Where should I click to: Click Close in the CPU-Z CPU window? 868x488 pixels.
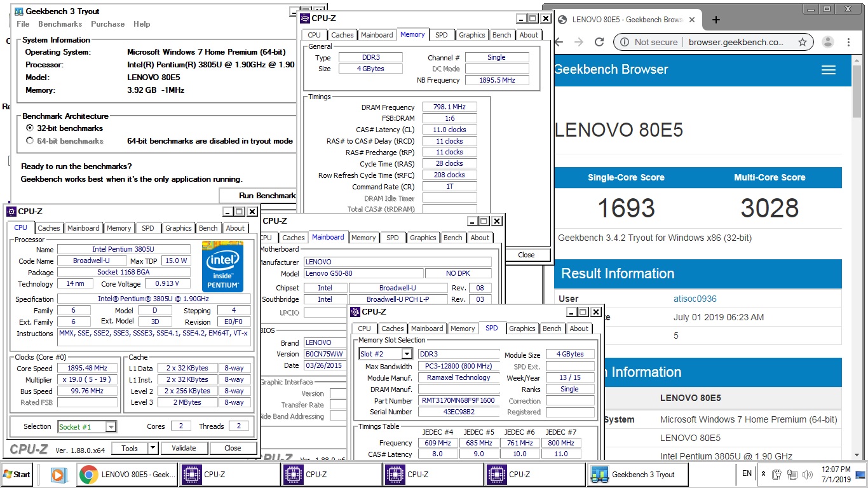click(x=233, y=448)
